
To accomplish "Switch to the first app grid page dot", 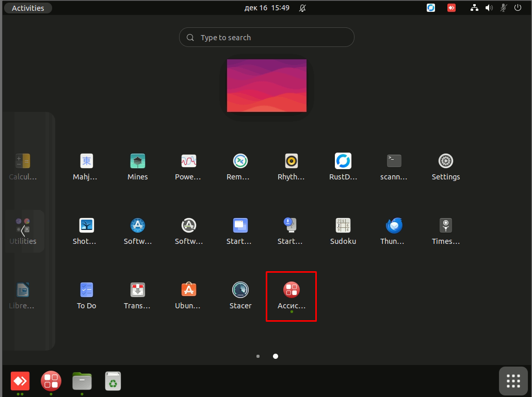I will pyautogui.click(x=258, y=356).
